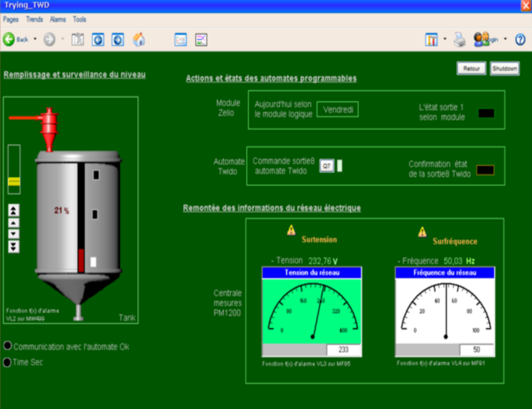Click the yellow tank level slider handle
Viewport: 532px width, 409px height.
14,181
